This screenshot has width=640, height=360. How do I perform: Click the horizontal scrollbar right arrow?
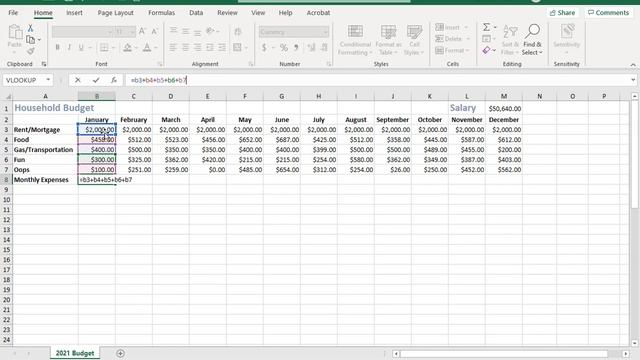coord(626,353)
